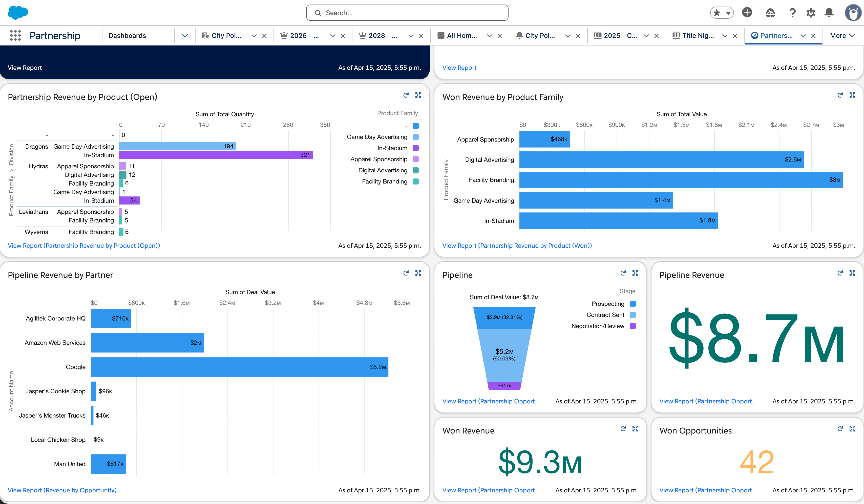Close the 2026 workspace tab

(x=343, y=36)
